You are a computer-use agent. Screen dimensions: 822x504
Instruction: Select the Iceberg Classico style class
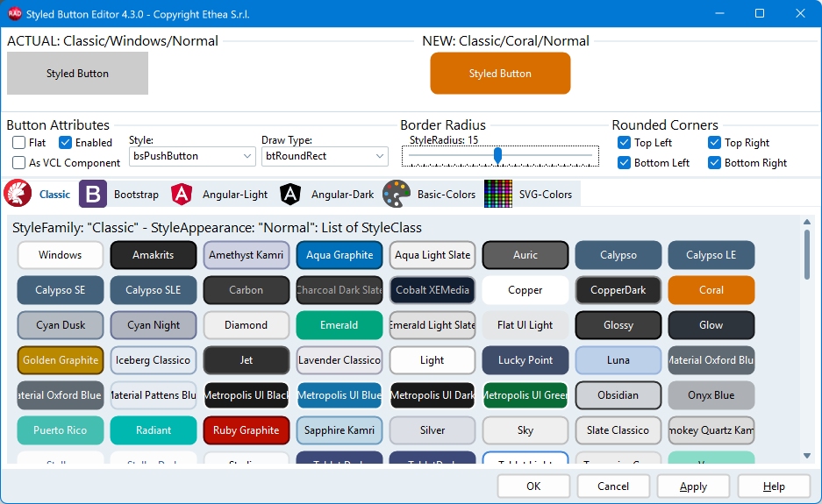pos(153,360)
